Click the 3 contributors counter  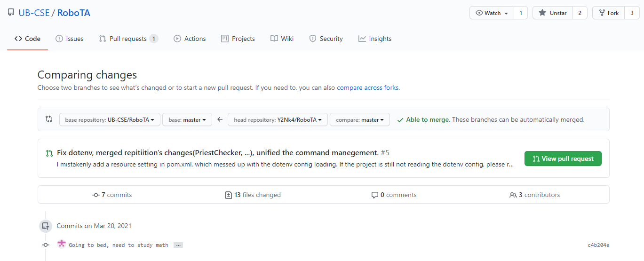pyautogui.click(x=534, y=195)
